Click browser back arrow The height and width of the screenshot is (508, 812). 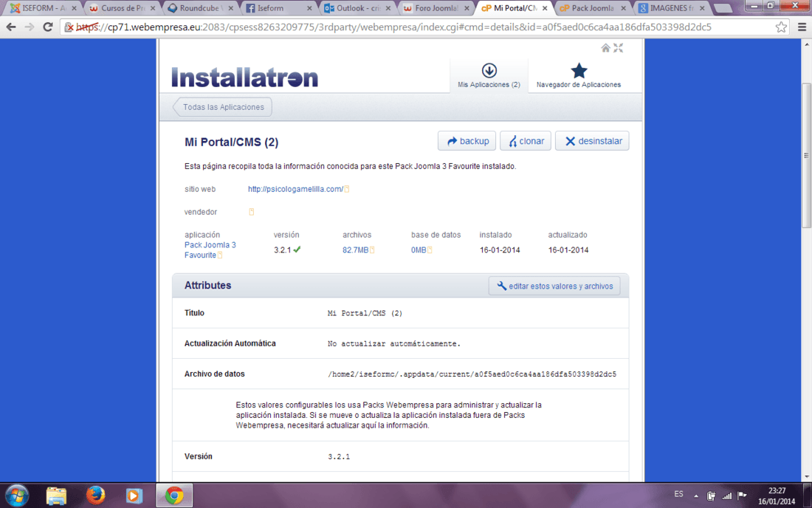pyautogui.click(x=11, y=27)
